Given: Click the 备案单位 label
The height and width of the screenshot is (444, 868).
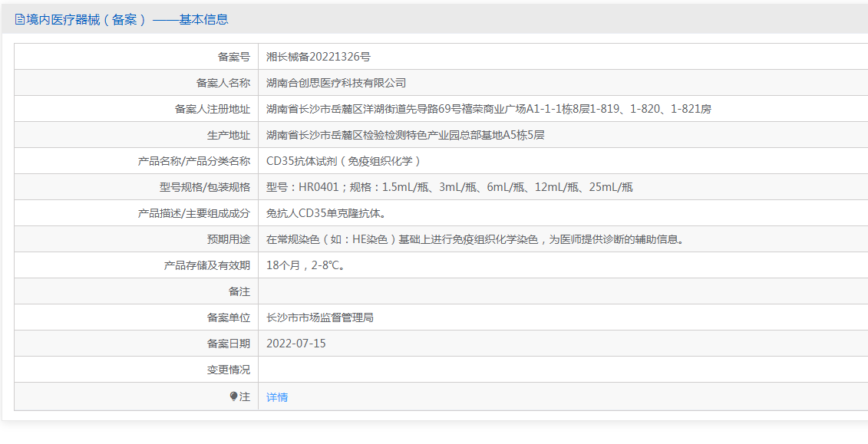Looking at the screenshot, I should [x=229, y=317].
